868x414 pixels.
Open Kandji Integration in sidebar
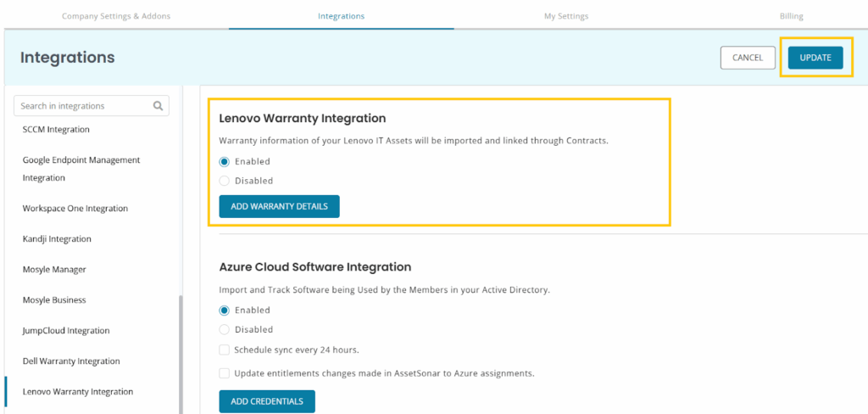pos(57,239)
